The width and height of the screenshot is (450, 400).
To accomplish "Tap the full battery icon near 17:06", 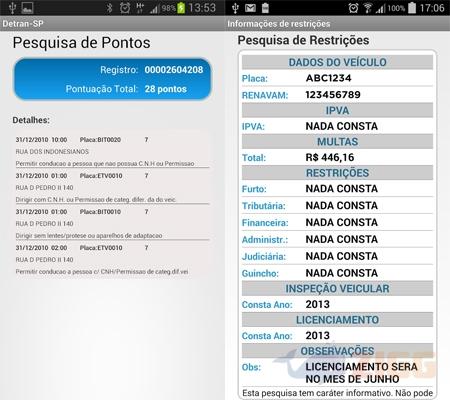I will (x=412, y=8).
